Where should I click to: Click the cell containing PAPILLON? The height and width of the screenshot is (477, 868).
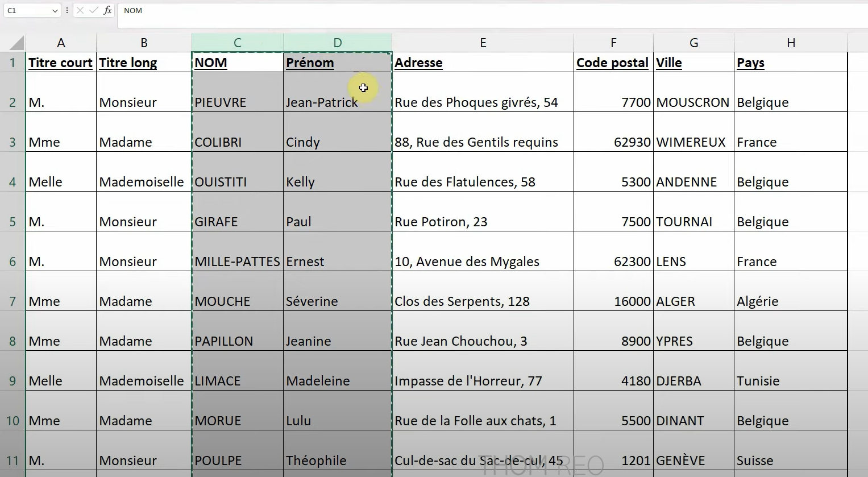[238, 331]
